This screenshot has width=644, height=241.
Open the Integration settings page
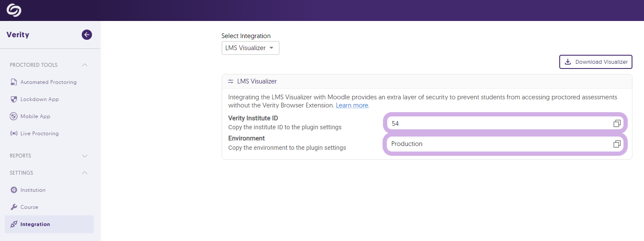pyautogui.click(x=35, y=224)
